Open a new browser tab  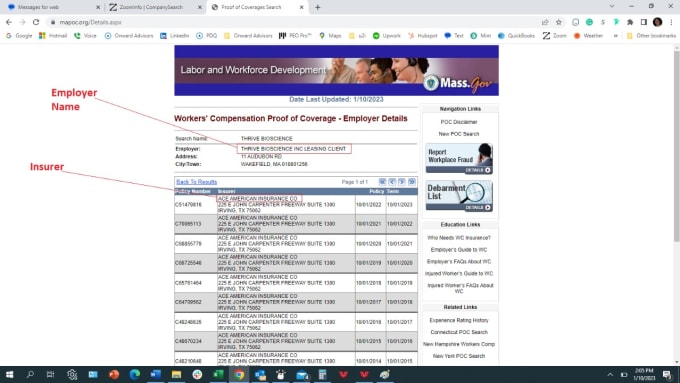click(x=317, y=7)
